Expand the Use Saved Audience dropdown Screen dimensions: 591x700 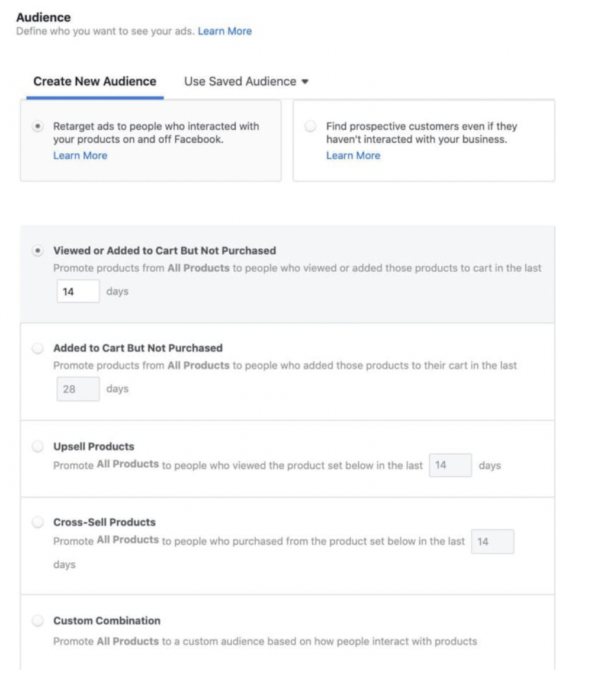[246, 81]
